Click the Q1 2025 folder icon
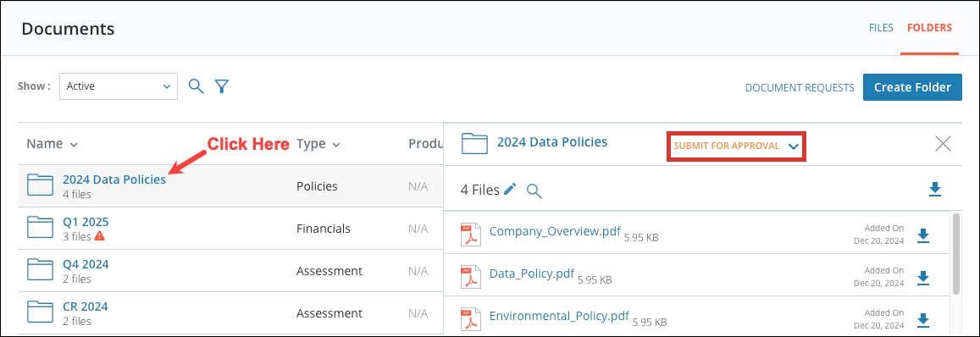This screenshot has width=980, height=337. click(41, 228)
